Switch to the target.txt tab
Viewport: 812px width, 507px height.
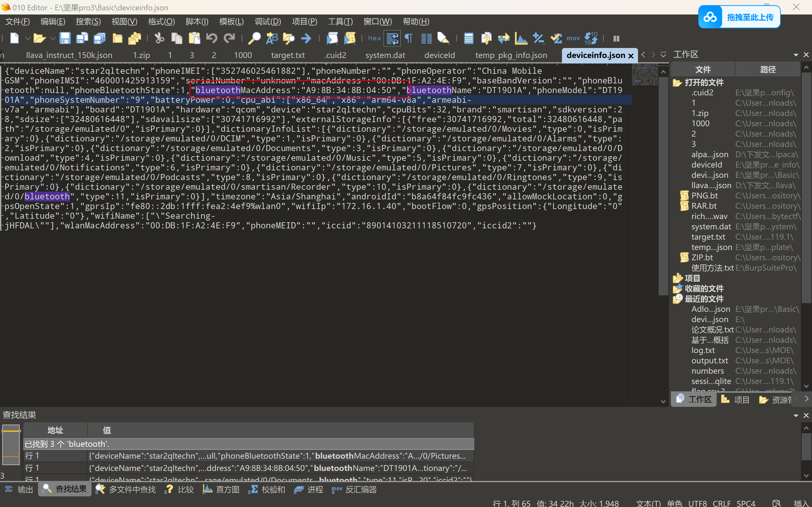[288, 55]
